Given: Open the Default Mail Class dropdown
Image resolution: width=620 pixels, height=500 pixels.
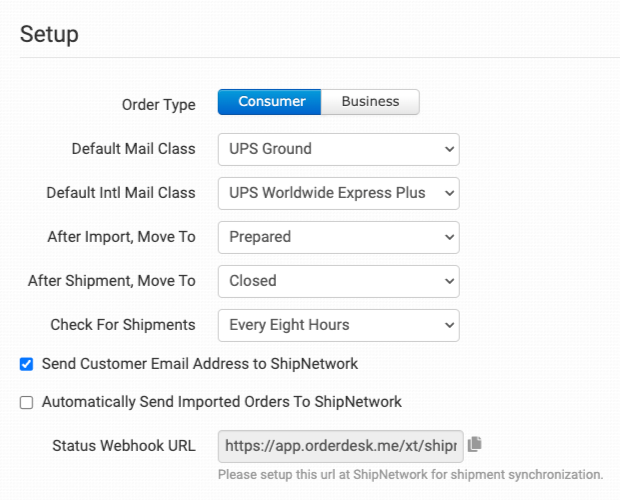Looking at the screenshot, I should [338, 149].
